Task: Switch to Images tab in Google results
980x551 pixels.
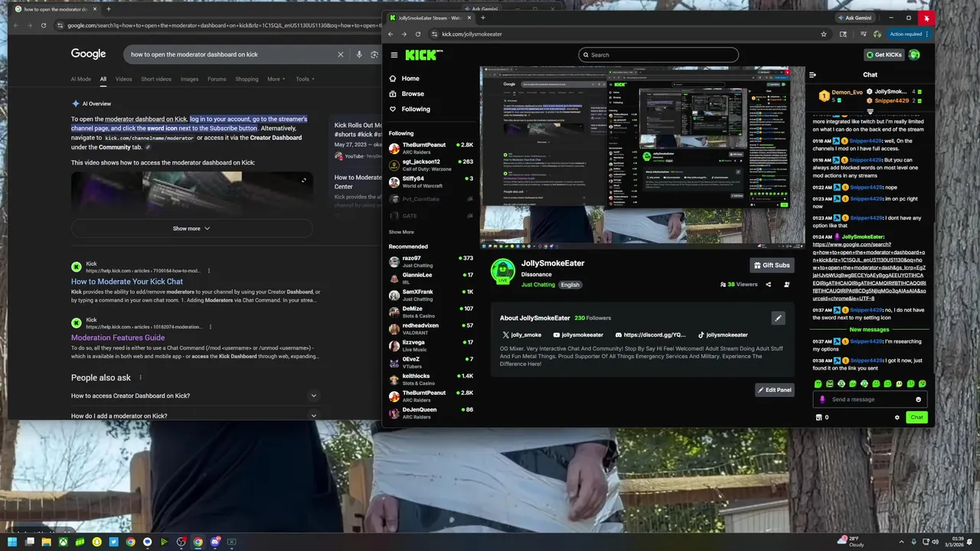Action: click(189, 79)
